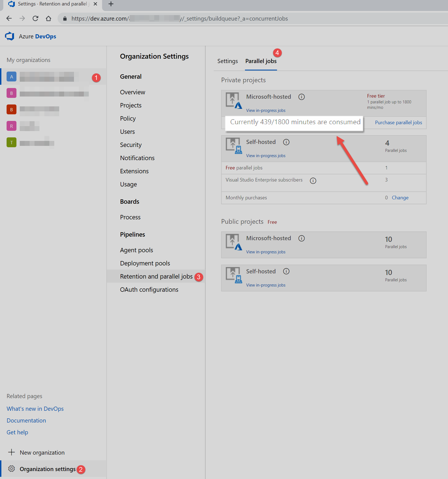
Task: Open Organization settings at the bottom
Action: [x=48, y=469]
